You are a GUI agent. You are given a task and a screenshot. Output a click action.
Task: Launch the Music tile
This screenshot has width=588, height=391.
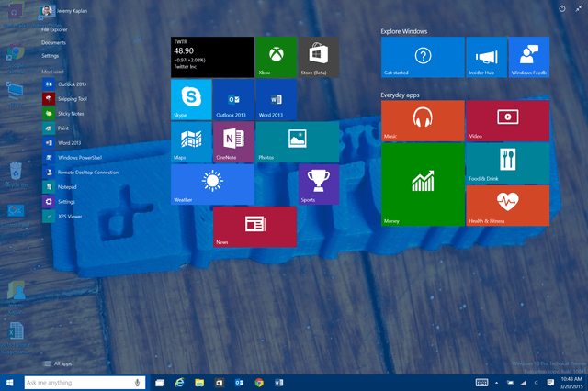(x=423, y=120)
